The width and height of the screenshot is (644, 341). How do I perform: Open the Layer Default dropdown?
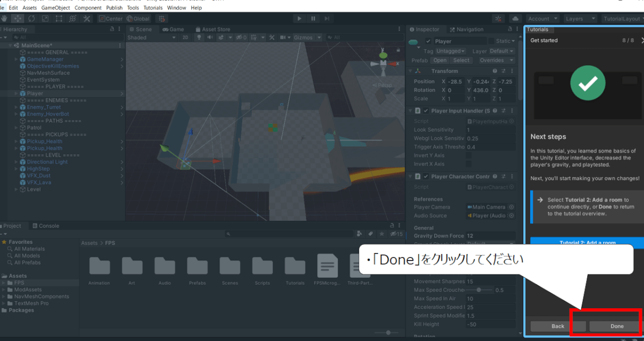(x=501, y=51)
